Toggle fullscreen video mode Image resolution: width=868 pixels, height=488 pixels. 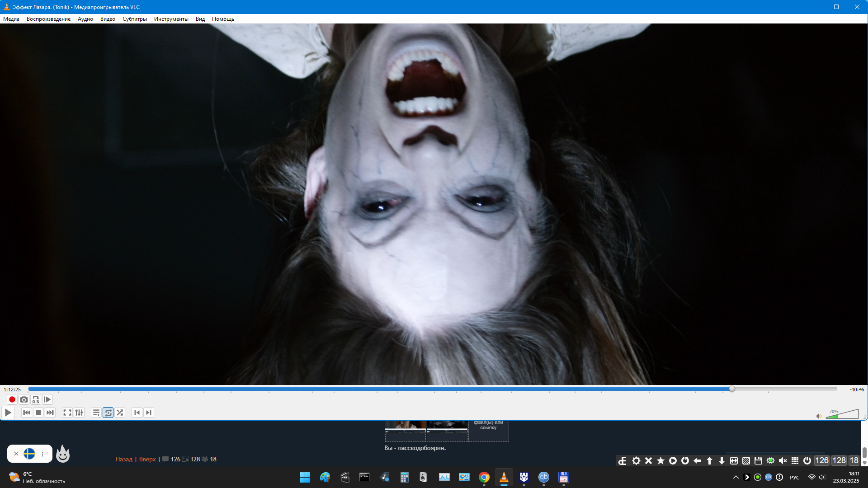click(x=67, y=413)
